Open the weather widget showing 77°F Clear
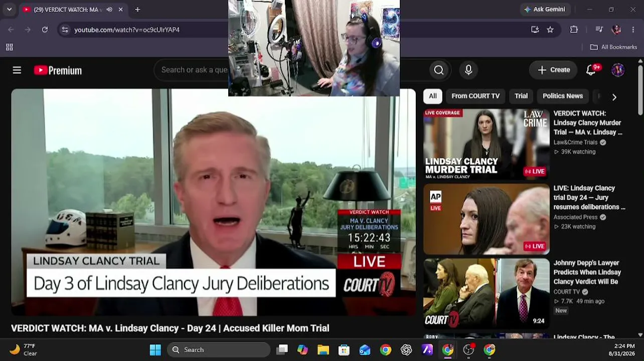This screenshot has width=644, height=361. 24,349
